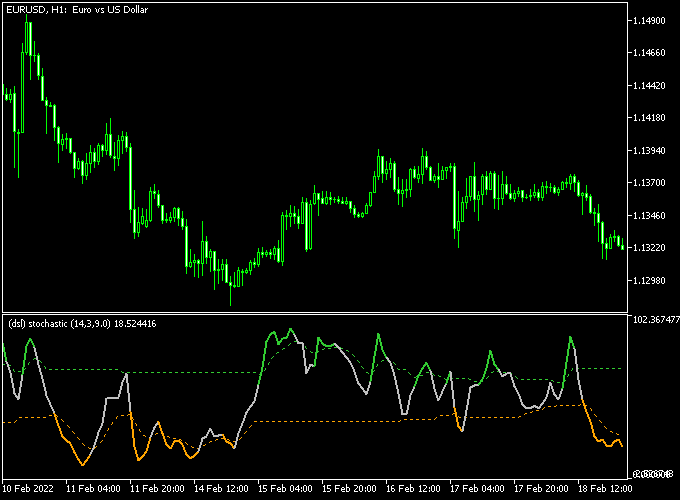Click the 1.13700 price level on axis
Screen dimensions: 680x500
(x=650, y=183)
